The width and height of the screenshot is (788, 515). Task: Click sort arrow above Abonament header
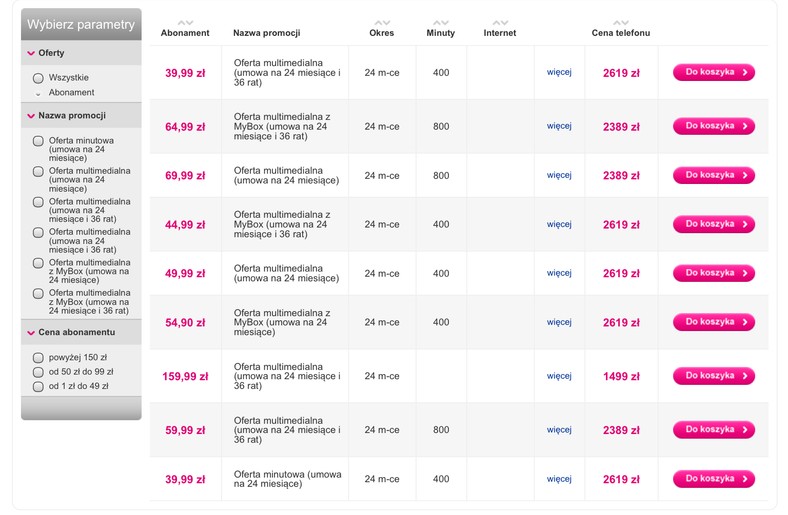tap(185, 23)
